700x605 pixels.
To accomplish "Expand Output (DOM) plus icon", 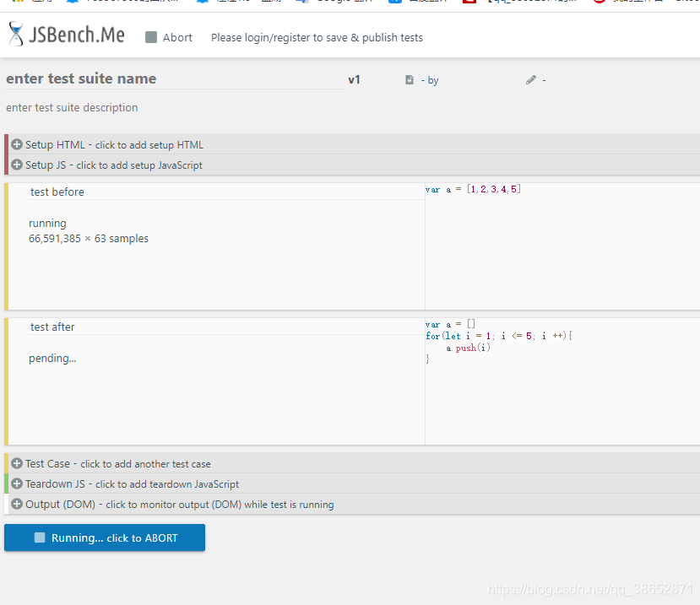I will point(17,504).
